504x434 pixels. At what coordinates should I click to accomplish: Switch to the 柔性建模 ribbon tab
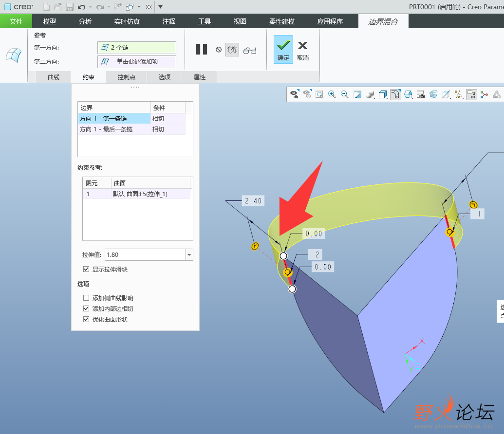282,21
